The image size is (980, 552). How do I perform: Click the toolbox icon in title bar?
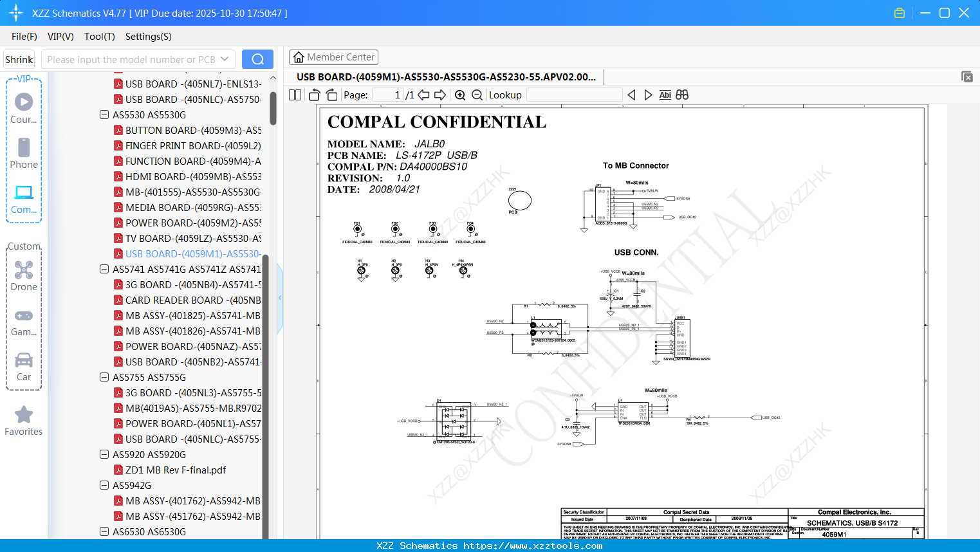900,13
